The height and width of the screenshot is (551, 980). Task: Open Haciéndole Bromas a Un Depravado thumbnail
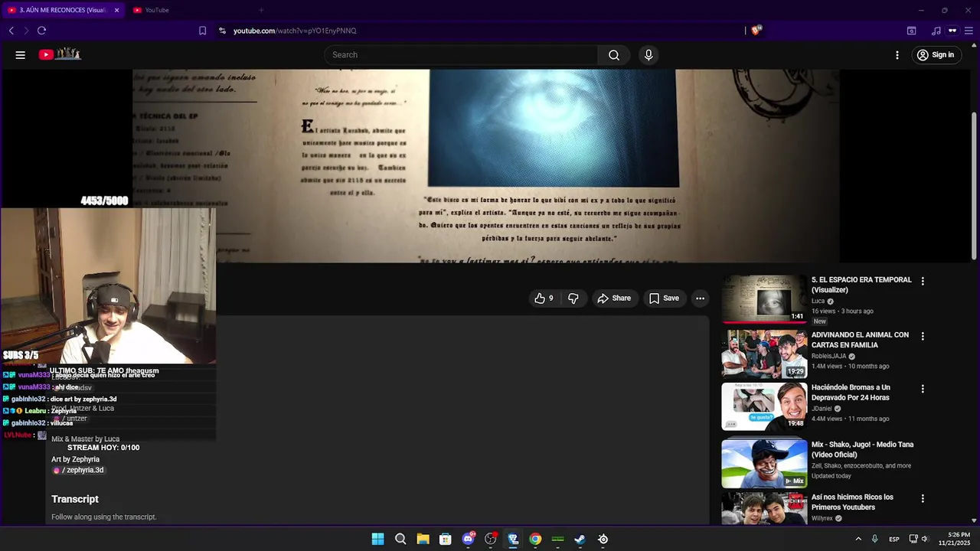point(764,406)
